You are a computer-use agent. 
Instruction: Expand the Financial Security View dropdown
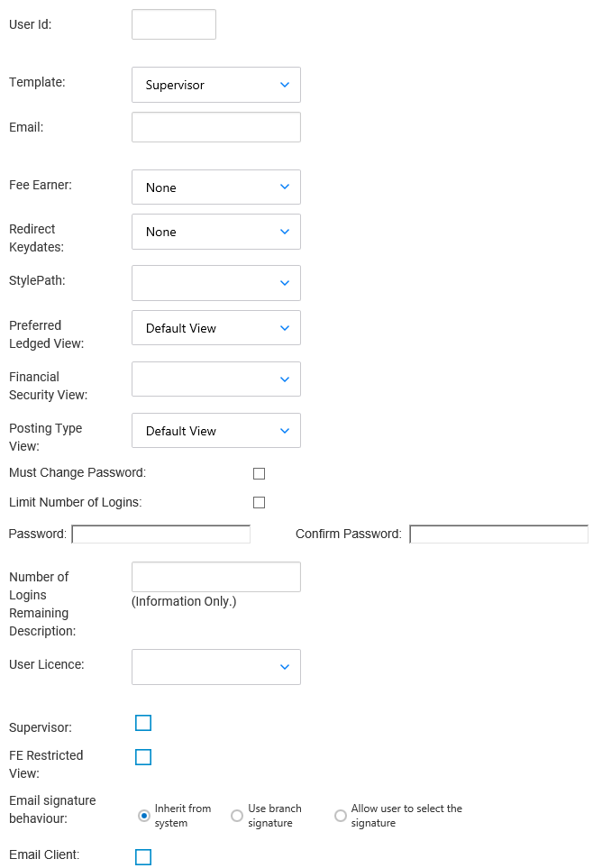[x=216, y=379]
